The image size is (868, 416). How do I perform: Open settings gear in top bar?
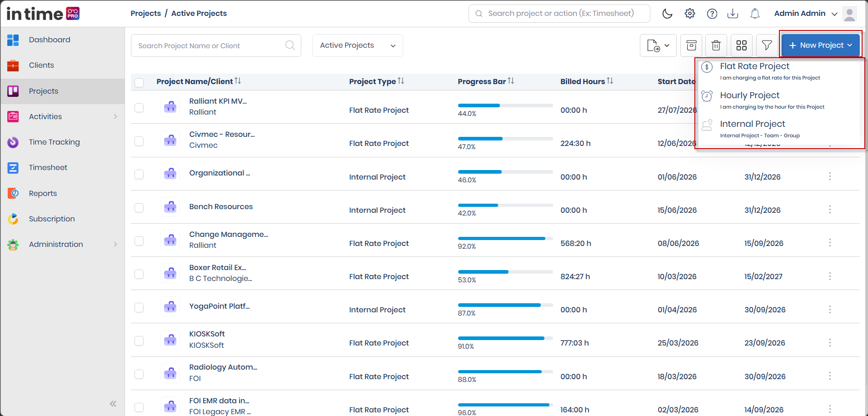(690, 14)
